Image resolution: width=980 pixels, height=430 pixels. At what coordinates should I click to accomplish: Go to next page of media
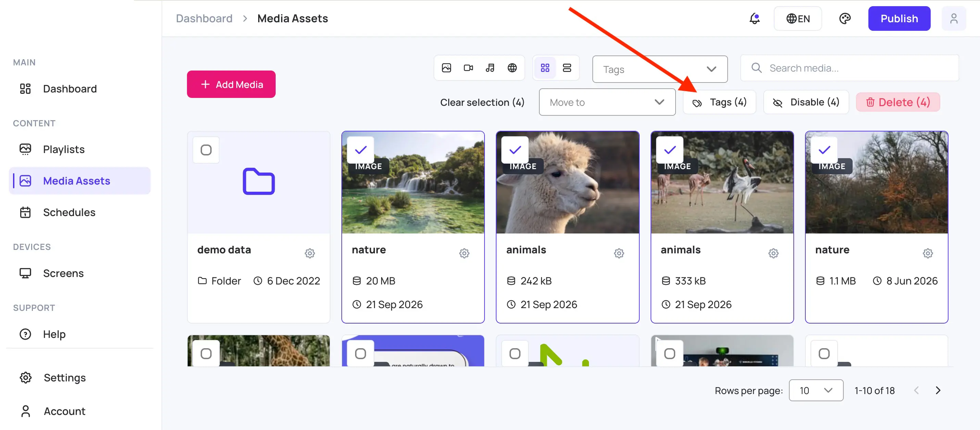(938, 390)
